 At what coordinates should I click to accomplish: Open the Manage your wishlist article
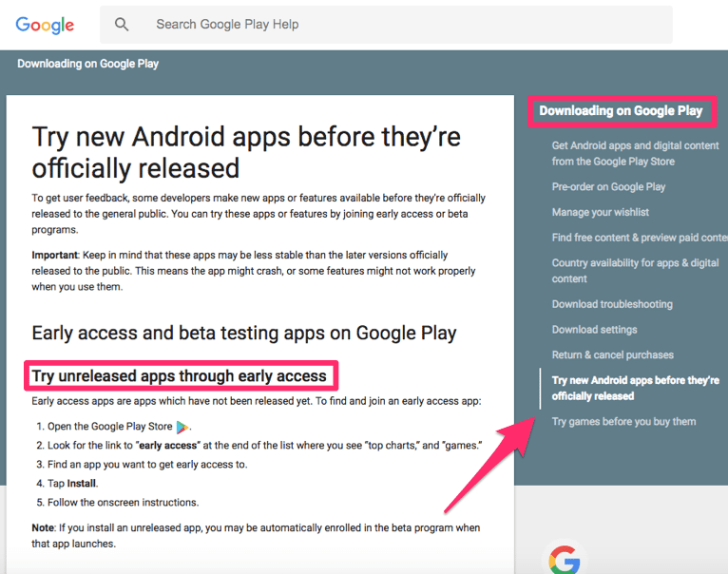coord(601,212)
